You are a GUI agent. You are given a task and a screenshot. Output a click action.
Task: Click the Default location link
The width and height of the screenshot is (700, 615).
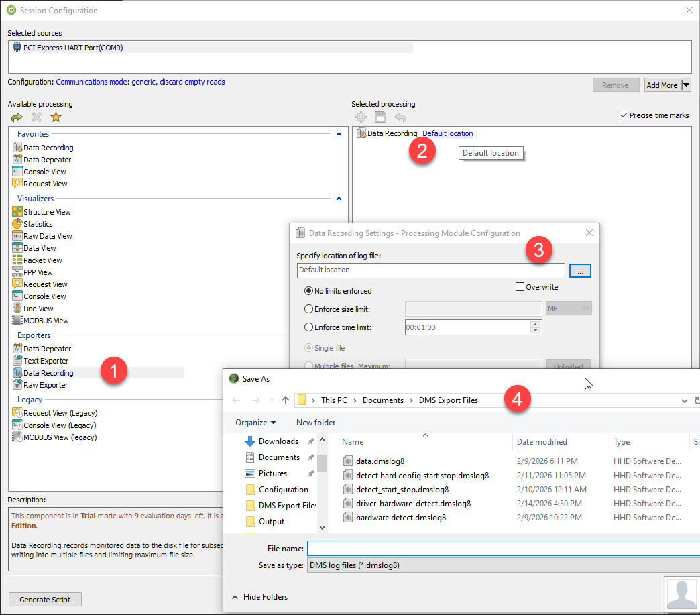(x=447, y=133)
